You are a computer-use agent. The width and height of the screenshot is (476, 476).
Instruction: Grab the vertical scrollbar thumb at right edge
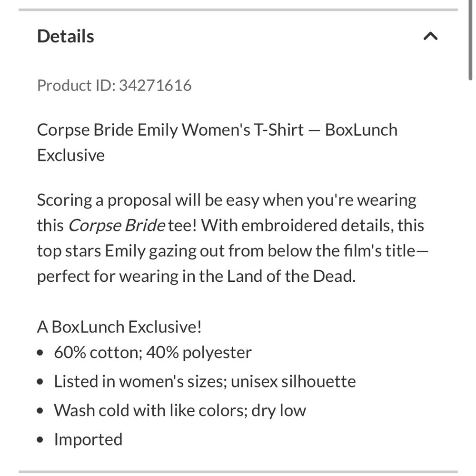(470, 40)
